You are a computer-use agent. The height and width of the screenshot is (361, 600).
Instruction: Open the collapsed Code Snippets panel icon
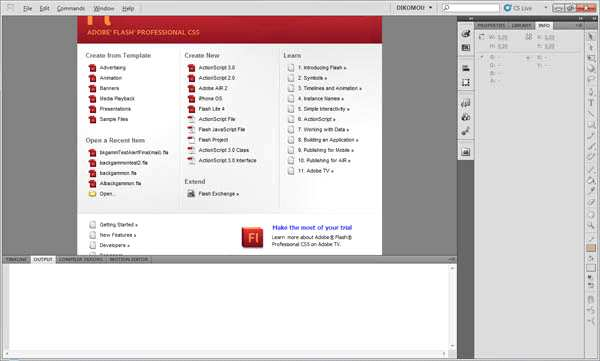click(466, 103)
